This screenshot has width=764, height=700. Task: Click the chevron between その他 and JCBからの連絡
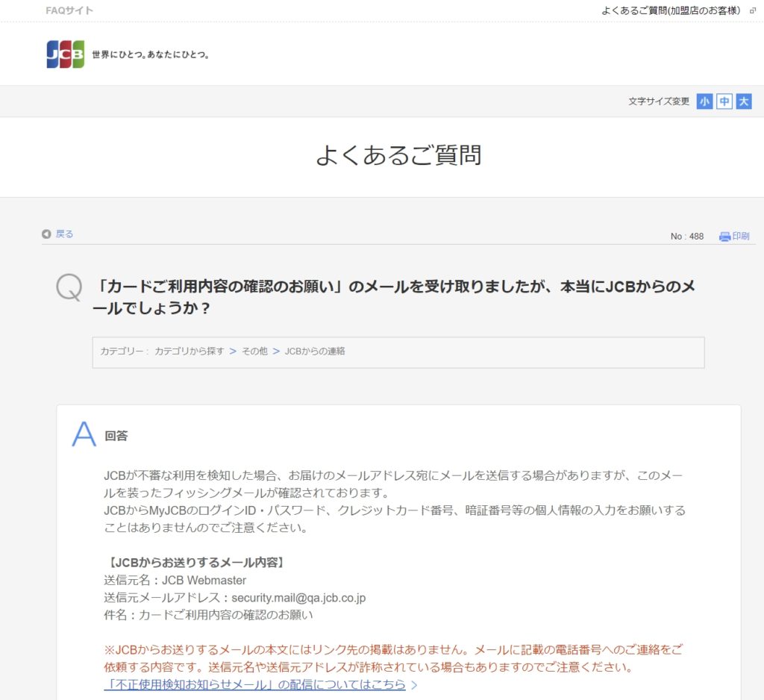pyautogui.click(x=276, y=351)
